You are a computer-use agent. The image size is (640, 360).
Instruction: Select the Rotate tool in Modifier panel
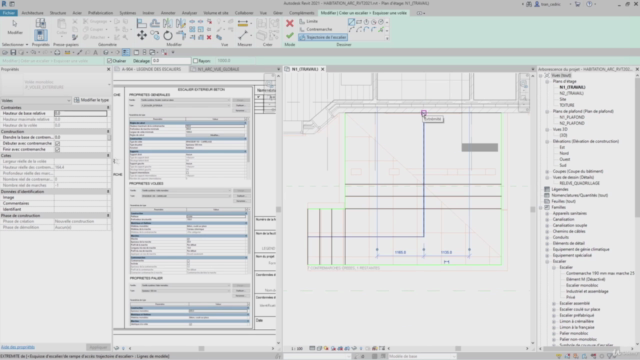tap(168, 36)
